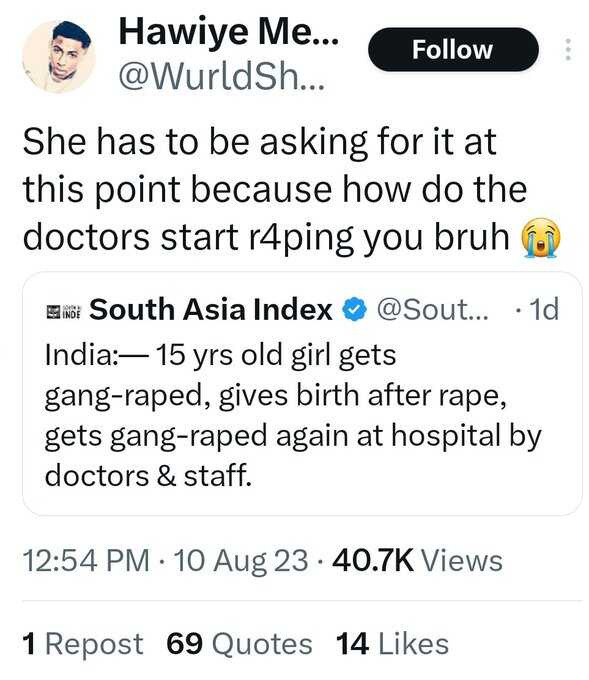Click the 10 Aug 23 date
589x680 pixels.
(x=241, y=561)
